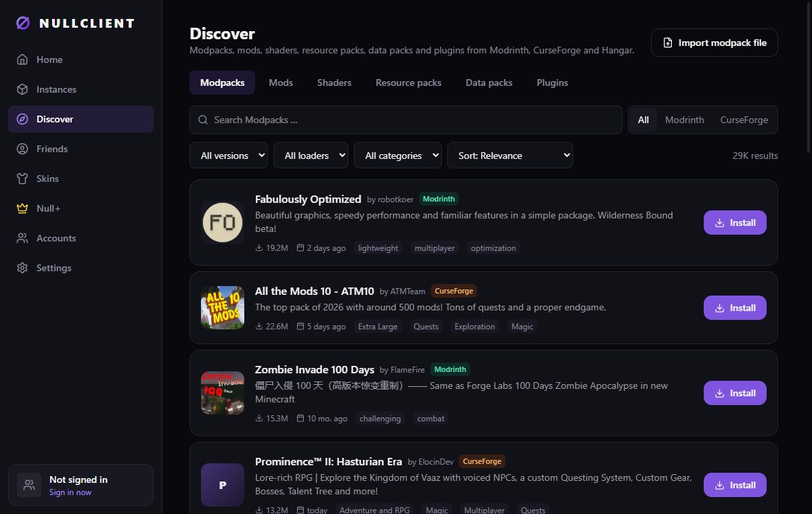Open the All loaders dropdown

[x=311, y=156]
